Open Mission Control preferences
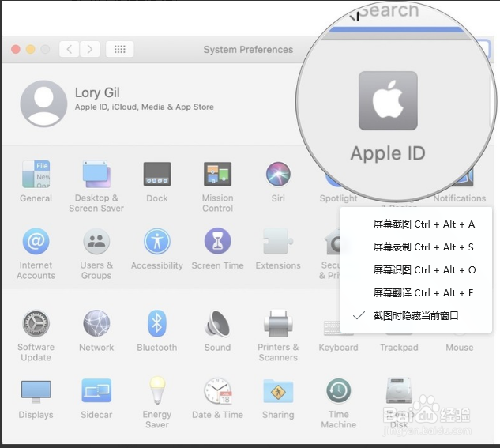Screen dimensions: 500x448 [x=217, y=174]
